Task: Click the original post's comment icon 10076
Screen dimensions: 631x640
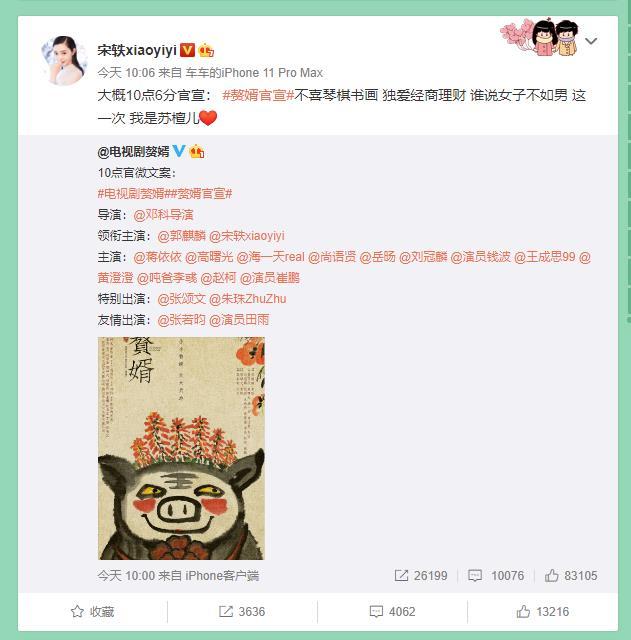Action: click(496, 576)
